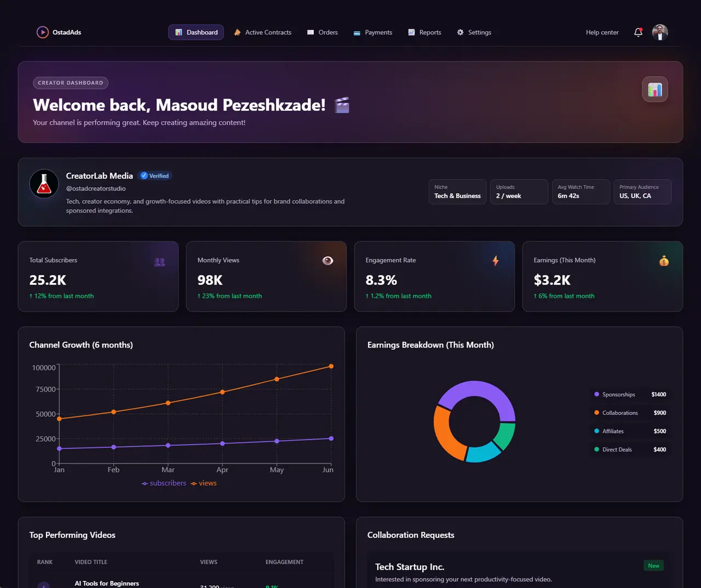The width and height of the screenshot is (701, 588).
Task: Click the 12% from last month text
Action: pos(61,296)
